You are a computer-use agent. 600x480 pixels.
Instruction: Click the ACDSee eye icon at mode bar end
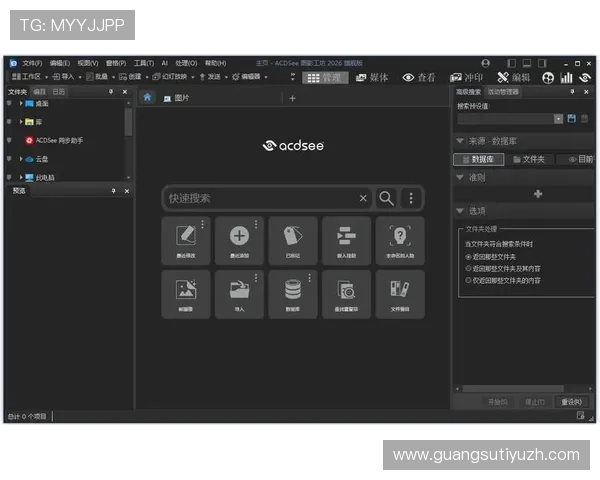pyautogui.click(x=585, y=78)
